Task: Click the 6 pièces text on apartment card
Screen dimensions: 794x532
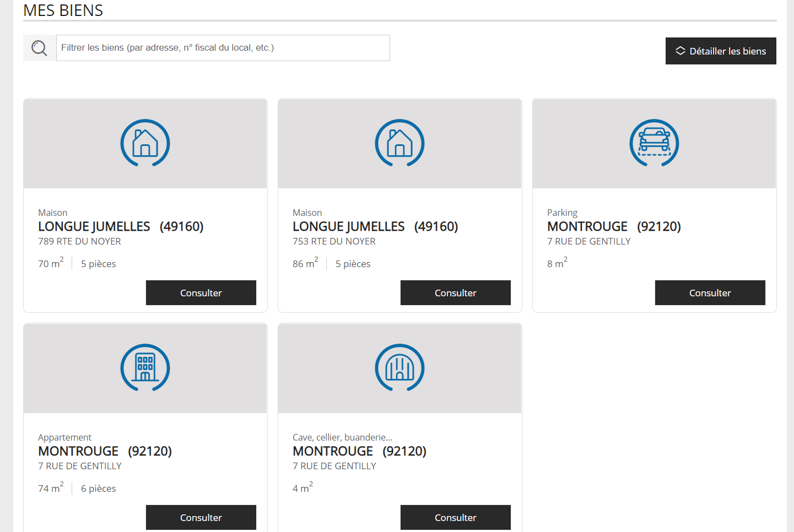Action: tap(99, 489)
